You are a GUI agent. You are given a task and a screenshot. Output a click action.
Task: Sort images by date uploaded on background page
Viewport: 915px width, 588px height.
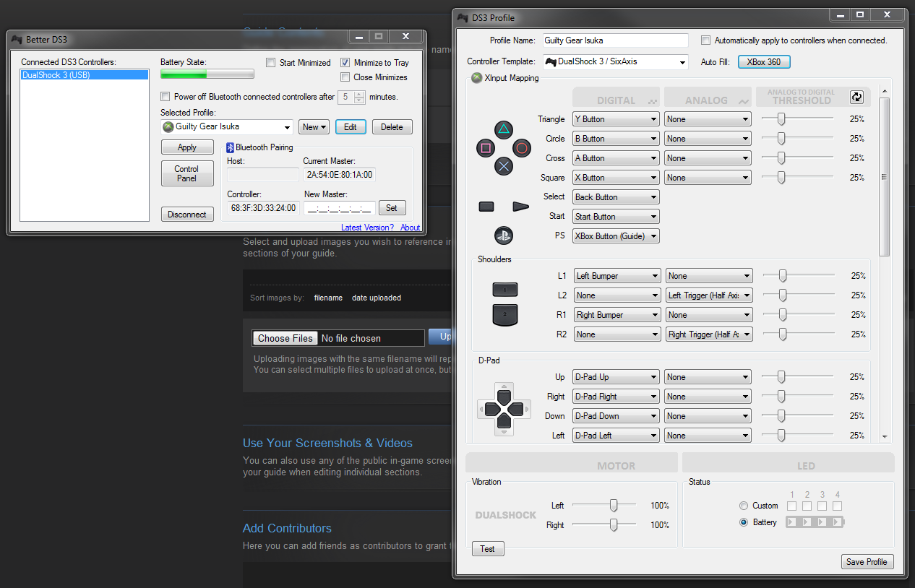pyautogui.click(x=377, y=298)
